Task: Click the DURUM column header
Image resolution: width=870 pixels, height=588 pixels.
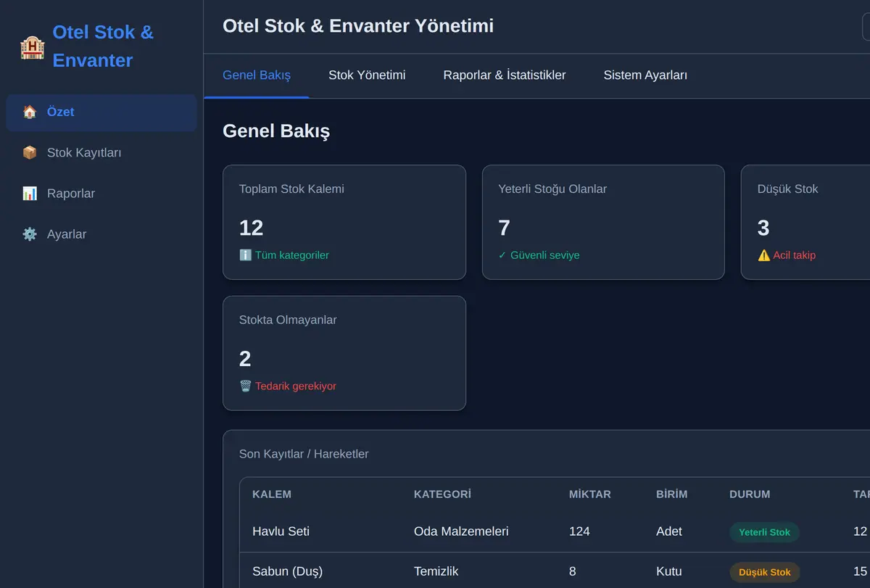Action: tap(750, 494)
